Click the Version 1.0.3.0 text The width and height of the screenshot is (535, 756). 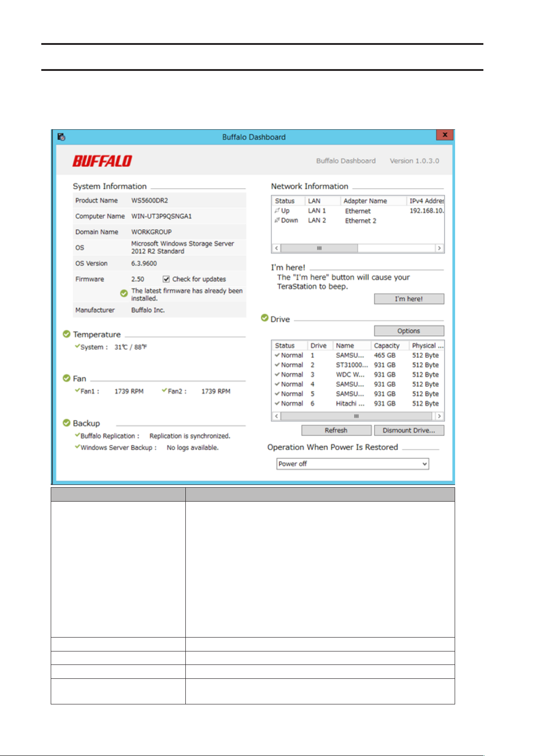tap(414, 161)
